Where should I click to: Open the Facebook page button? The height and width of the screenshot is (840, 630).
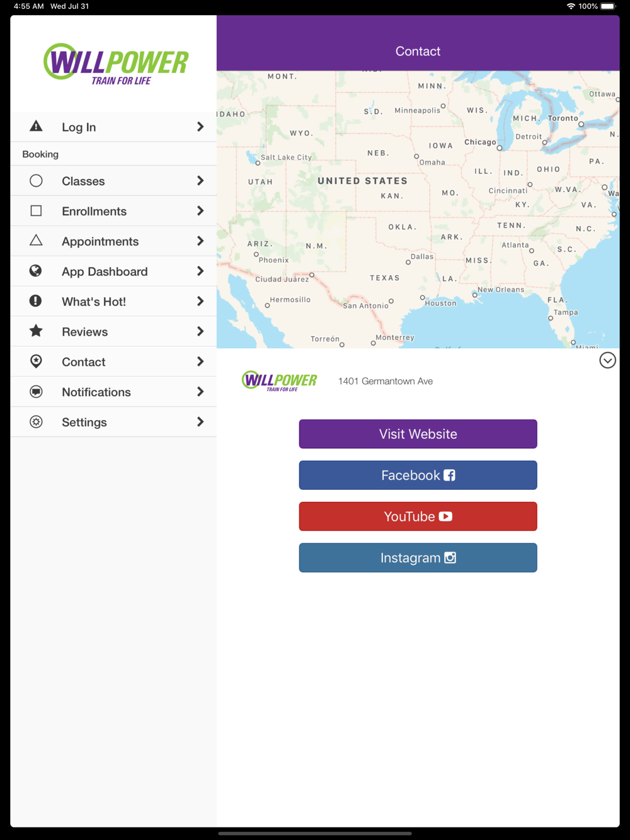418,475
